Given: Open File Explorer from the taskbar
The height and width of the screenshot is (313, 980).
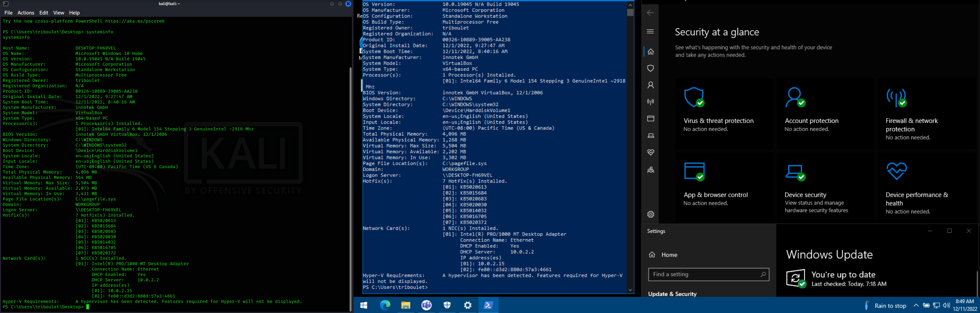Looking at the screenshot, I should pos(406,305).
